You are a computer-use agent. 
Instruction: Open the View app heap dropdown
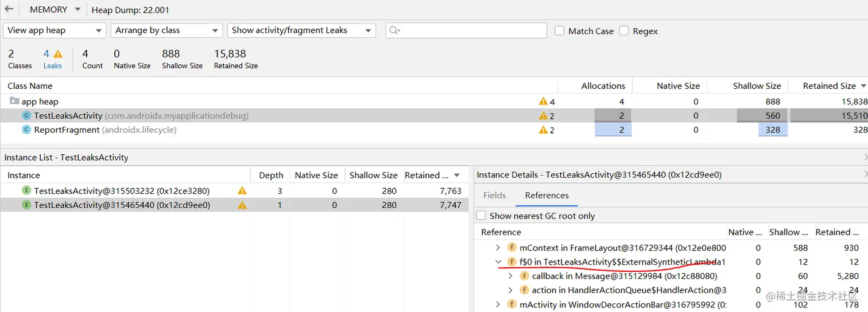(55, 30)
